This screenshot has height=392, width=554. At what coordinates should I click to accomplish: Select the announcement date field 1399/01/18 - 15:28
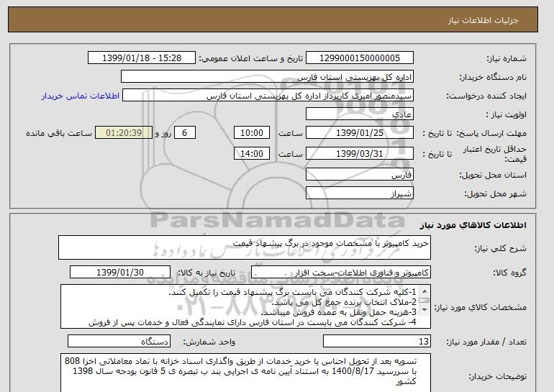tap(141, 58)
